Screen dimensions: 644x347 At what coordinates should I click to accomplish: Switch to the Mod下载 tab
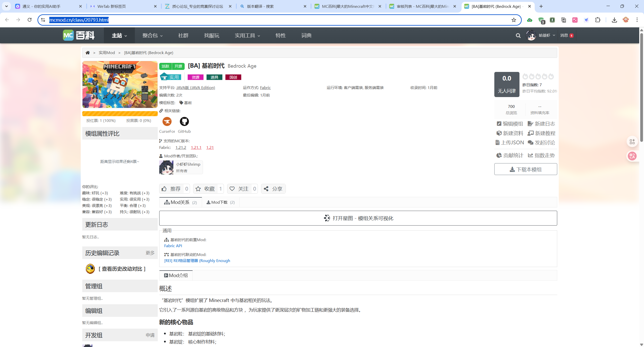tap(221, 202)
